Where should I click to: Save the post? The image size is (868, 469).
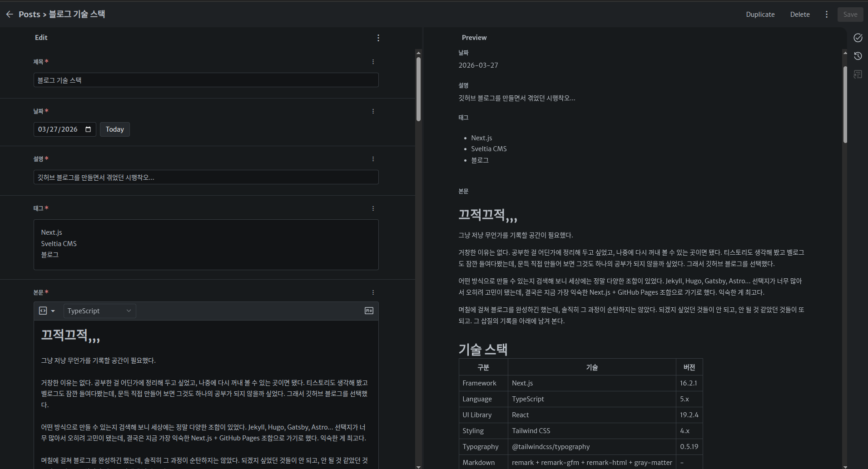(x=850, y=14)
